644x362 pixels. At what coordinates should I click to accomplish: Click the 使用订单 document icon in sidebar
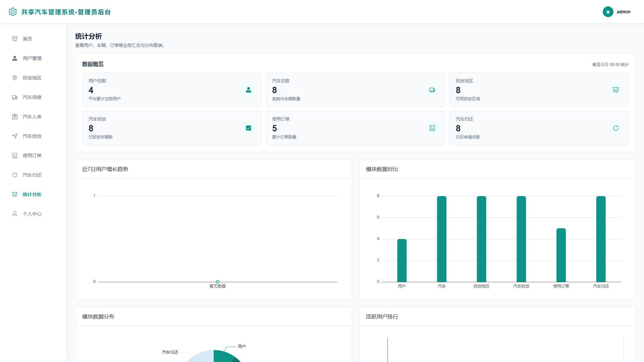(15, 156)
